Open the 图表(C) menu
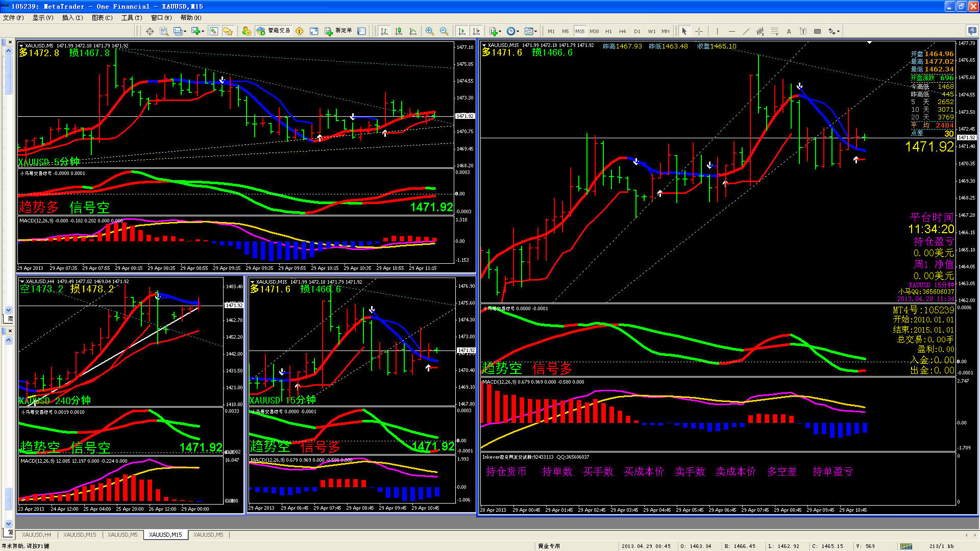Image resolution: width=980 pixels, height=551 pixels. 102,17
